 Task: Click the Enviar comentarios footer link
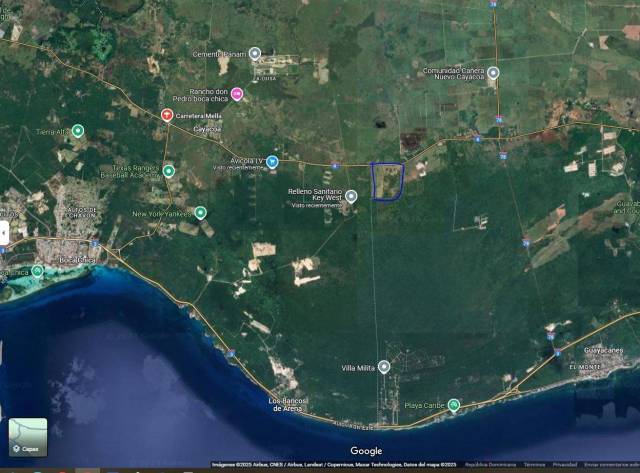point(612,465)
